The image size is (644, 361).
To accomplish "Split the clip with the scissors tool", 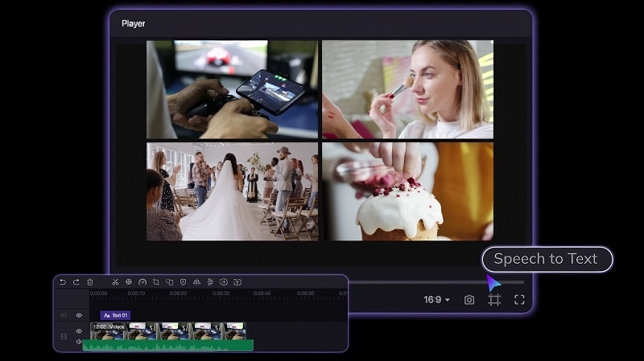I will tap(115, 282).
